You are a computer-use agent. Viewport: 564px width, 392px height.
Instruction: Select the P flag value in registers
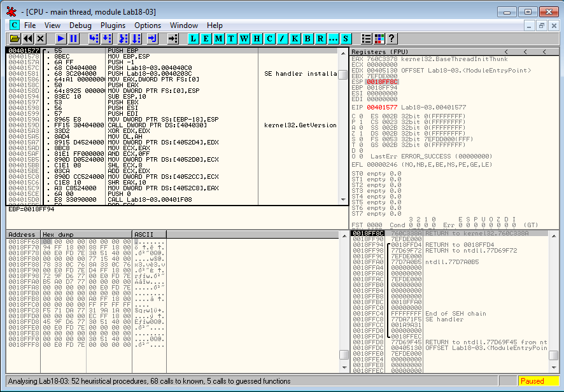tap(360, 122)
